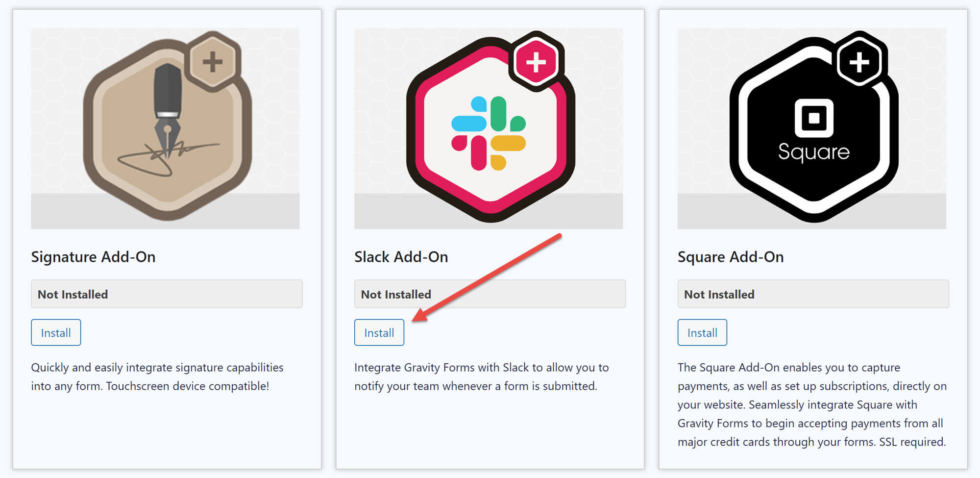Click the Square logo badge icon
The width and height of the screenshot is (980, 478).
pyautogui.click(x=813, y=126)
